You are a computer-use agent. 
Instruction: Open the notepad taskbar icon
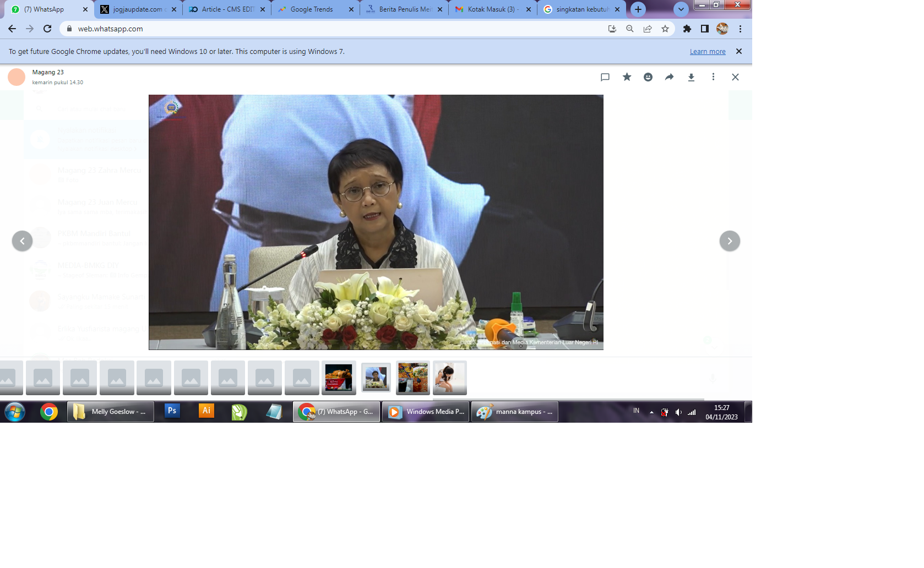coord(274,412)
